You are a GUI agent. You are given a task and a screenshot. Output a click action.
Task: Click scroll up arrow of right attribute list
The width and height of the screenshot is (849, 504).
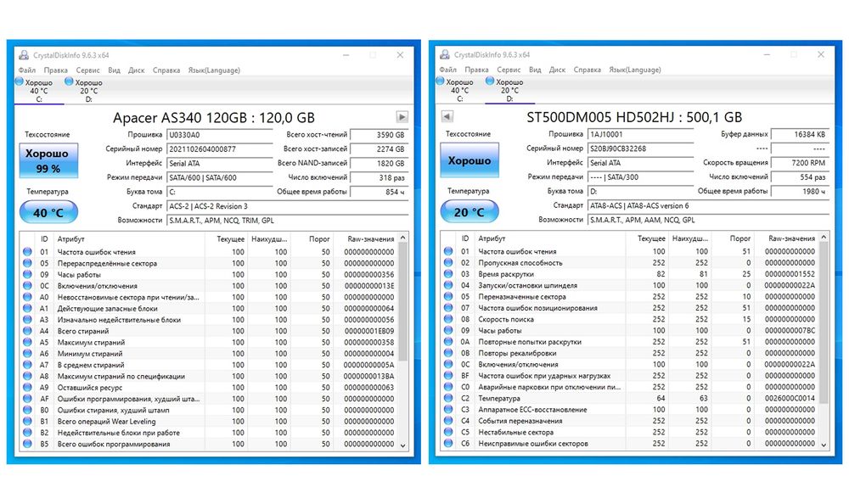tap(824, 237)
